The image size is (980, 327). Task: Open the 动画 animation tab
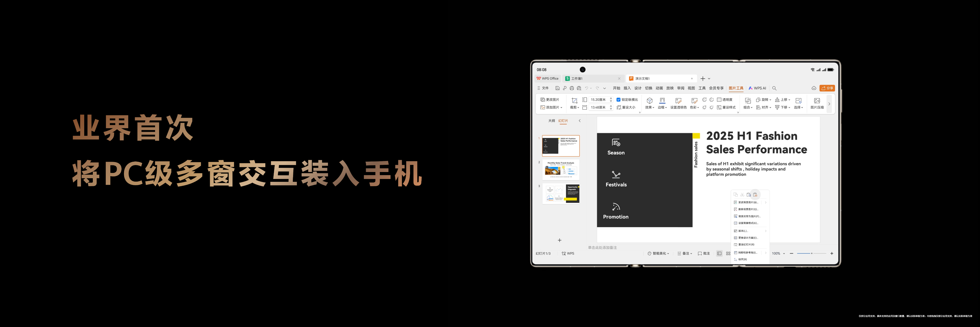pyautogui.click(x=659, y=88)
